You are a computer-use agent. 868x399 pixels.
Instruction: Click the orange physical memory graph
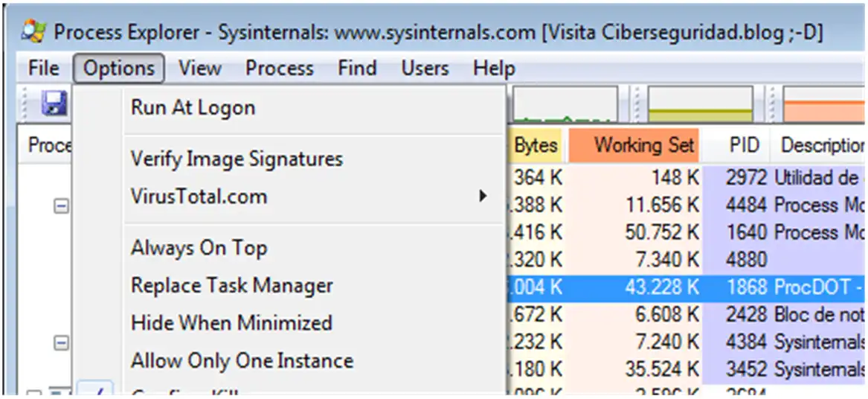824,103
